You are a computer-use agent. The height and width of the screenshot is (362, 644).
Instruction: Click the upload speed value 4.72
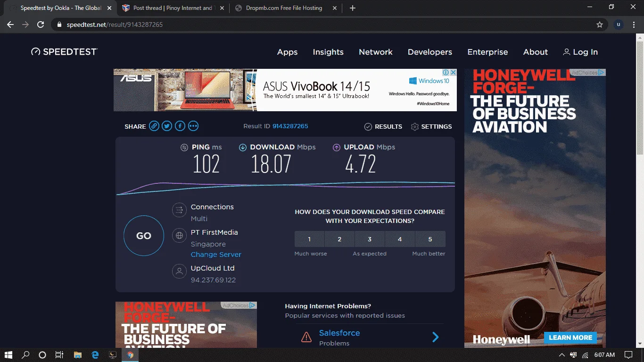click(361, 165)
